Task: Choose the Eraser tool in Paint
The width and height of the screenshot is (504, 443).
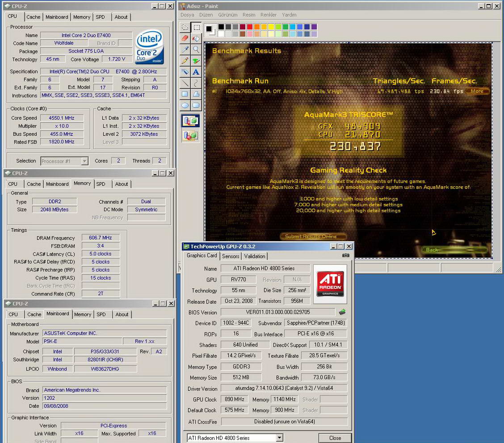Action: click(x=185, y=38)
